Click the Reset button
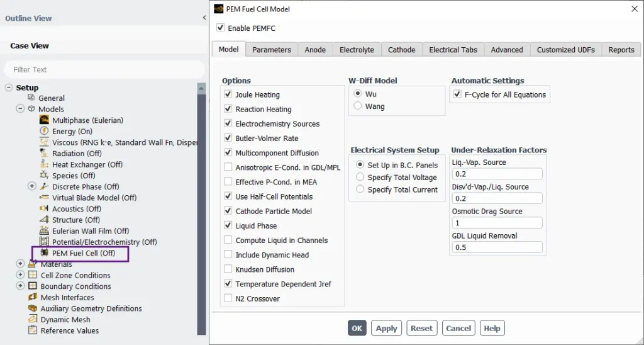 coord(422,328)
